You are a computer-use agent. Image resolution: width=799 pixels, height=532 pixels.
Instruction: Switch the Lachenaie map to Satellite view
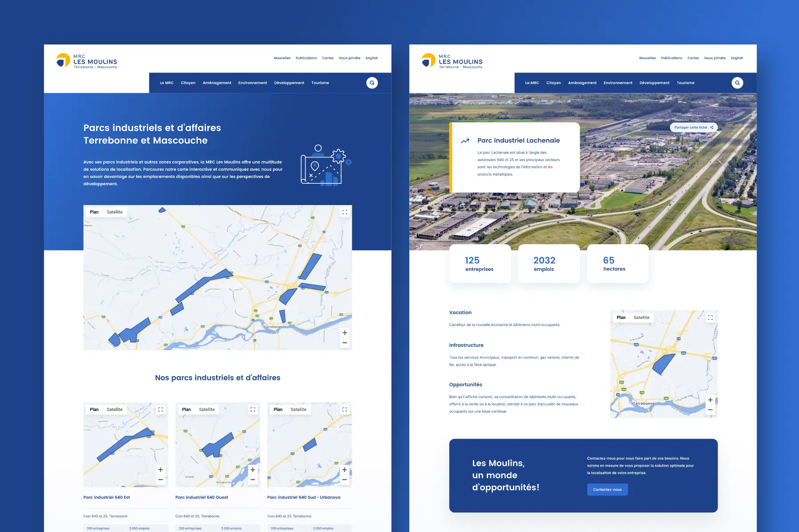(642, 318)
